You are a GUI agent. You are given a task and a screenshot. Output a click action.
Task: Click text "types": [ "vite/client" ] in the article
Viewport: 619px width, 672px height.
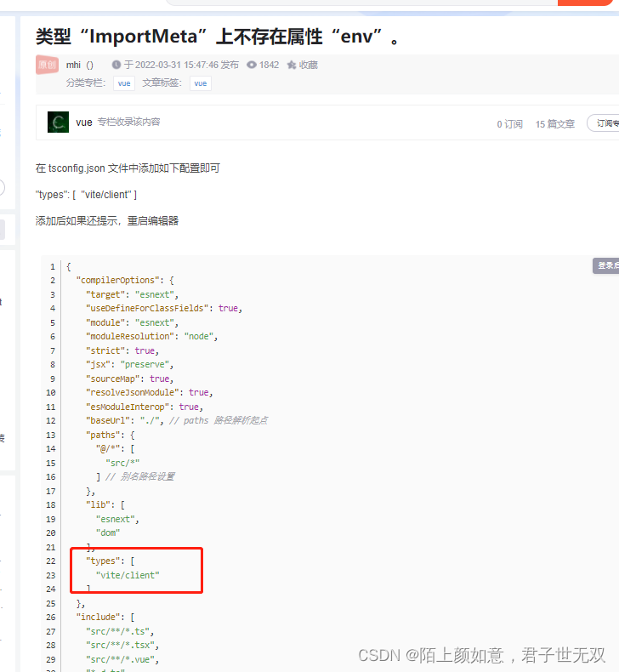tap(86, 195)
